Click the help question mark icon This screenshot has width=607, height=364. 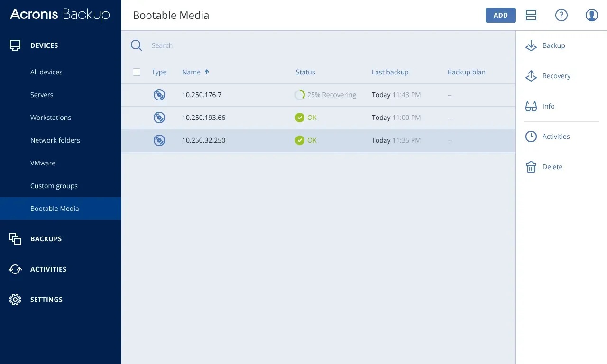[561, 15]
